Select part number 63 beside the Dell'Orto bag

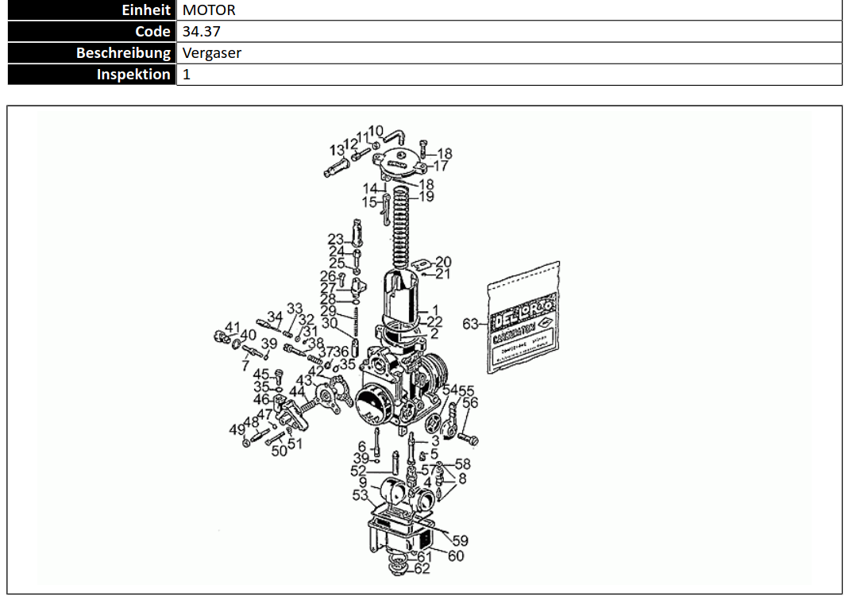(x=471, y=324)
